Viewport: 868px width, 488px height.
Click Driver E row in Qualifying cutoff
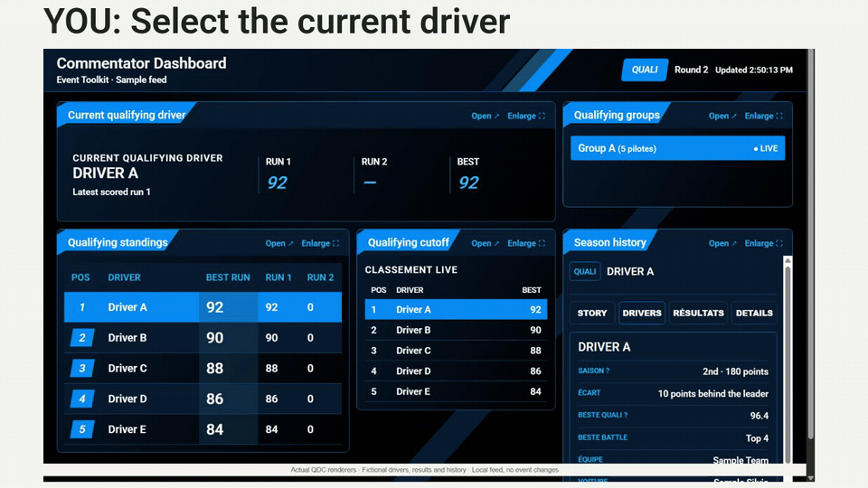tap(456, 391)
